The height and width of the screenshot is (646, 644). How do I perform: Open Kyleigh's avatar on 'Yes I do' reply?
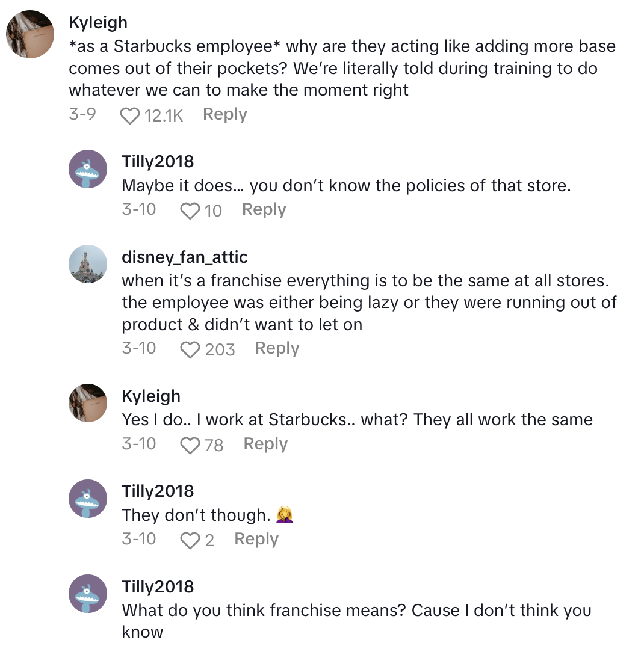pyautogui.click(x=88, y=403)
